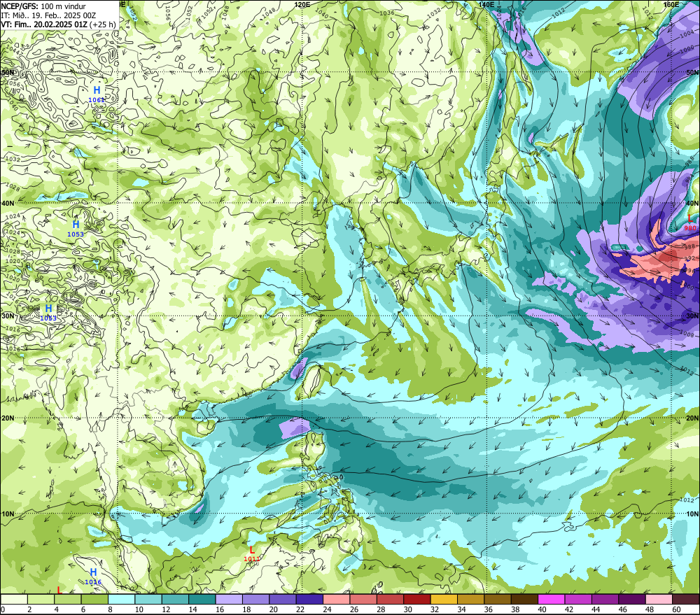Click the legend value 32

coord(435,609)
